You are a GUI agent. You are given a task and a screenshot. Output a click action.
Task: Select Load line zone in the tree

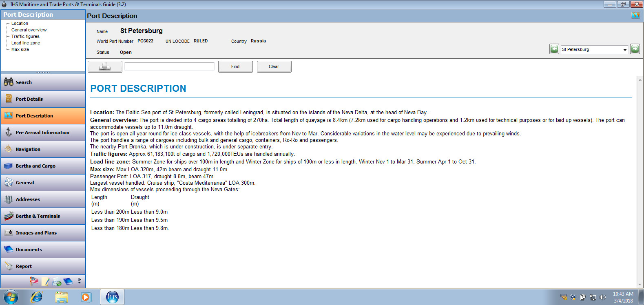[26, 43]
